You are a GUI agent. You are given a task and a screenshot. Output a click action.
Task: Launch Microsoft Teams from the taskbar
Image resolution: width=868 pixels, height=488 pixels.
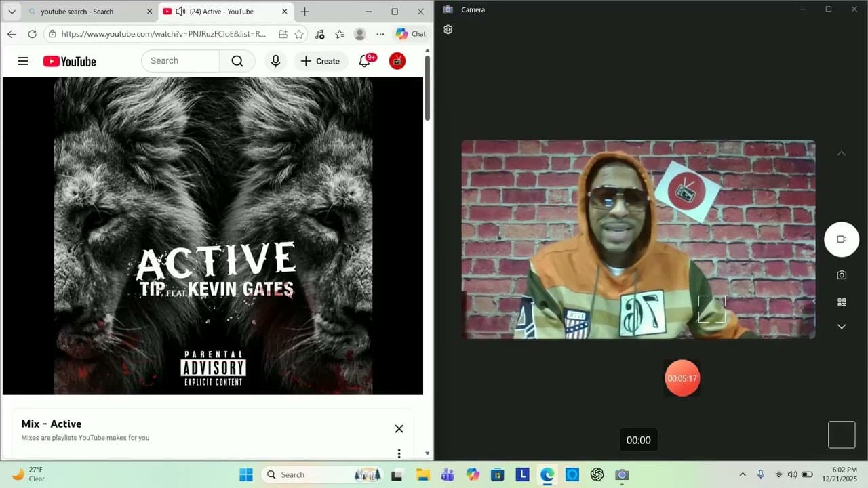[448, 474]
